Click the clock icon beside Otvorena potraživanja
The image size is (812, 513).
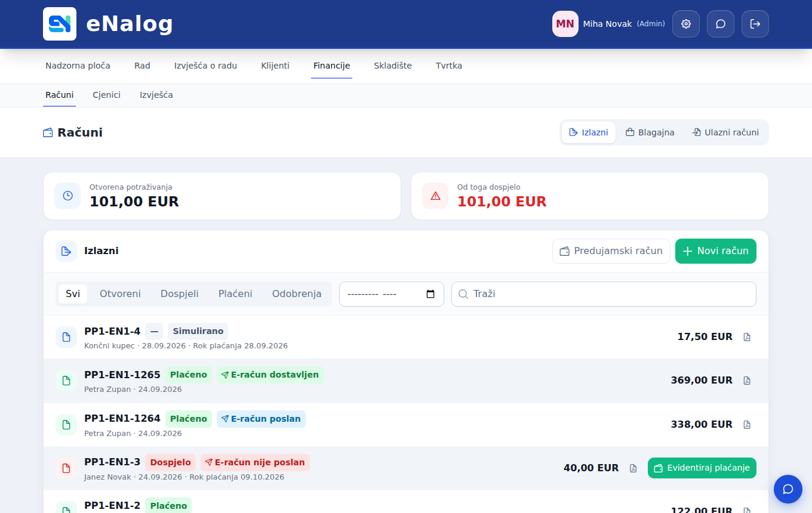pyautogui.click(x=67, y=196)
